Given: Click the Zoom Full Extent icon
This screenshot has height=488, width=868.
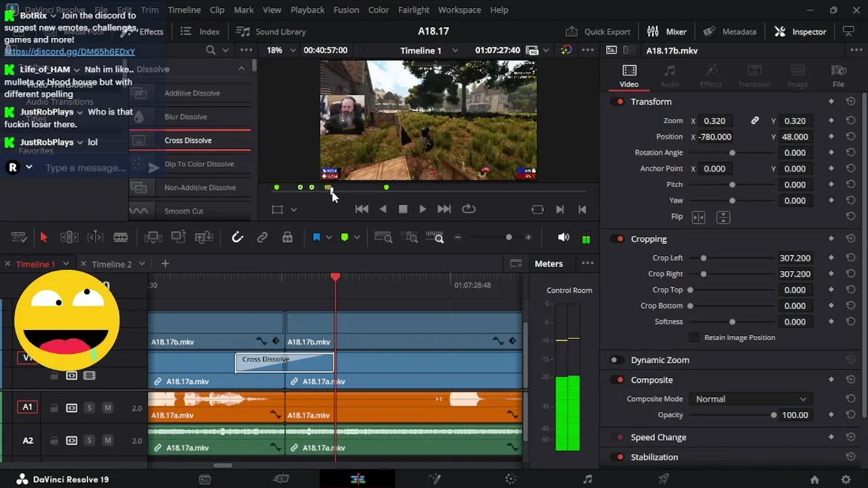Looking at the screenshot, I should (x=383, y=237).
